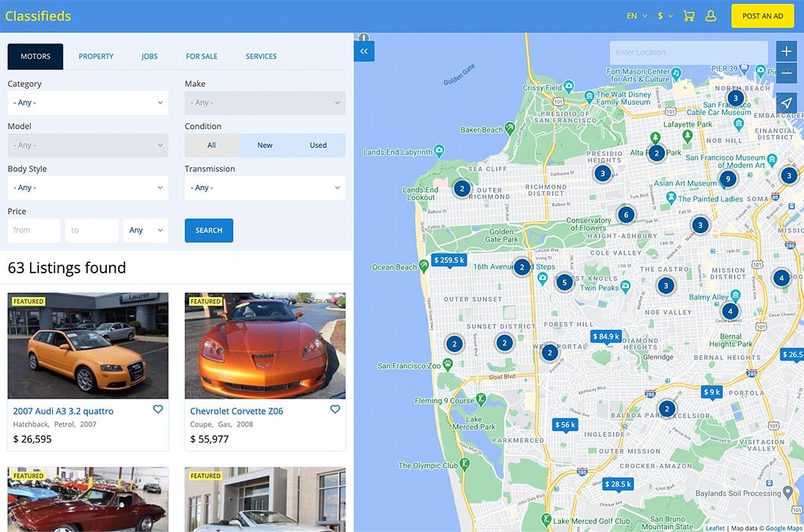Focus the Enter Location field
Image resolution: width=804 pixels, height=532 pixels.
689,52
